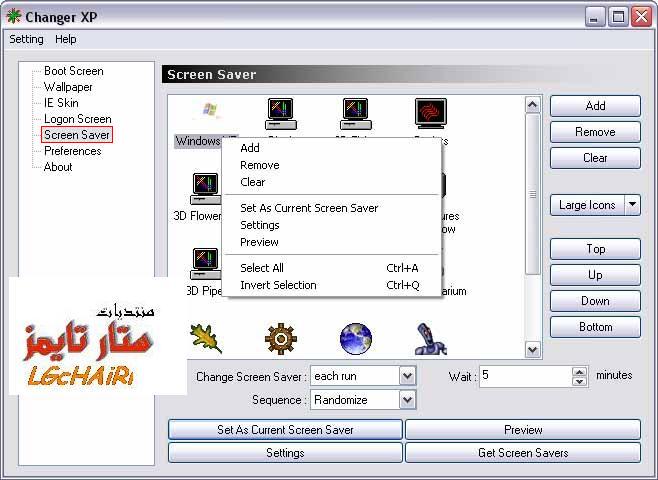Open the Change Screen Saver combo box
This screenshot has height=480, width=658.
[407, 376]
